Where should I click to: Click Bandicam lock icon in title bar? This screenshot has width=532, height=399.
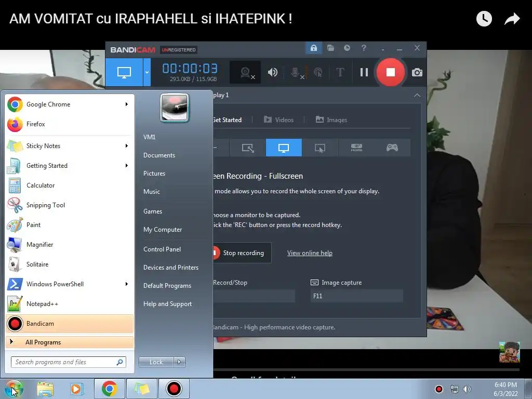click(313, 48)
